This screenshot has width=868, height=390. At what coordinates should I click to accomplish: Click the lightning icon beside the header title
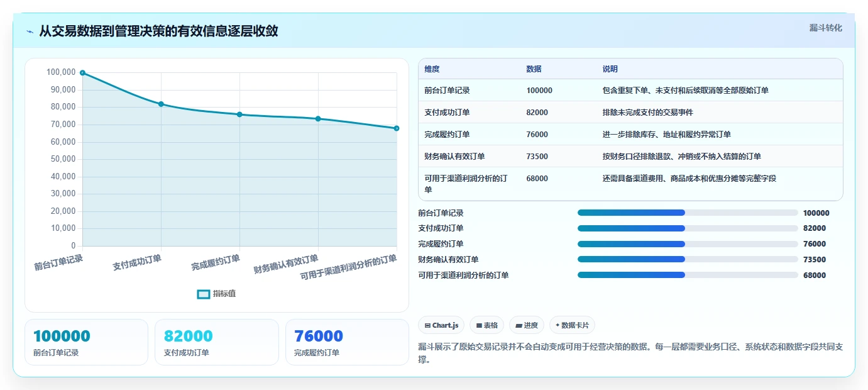[x=30, y=31]
